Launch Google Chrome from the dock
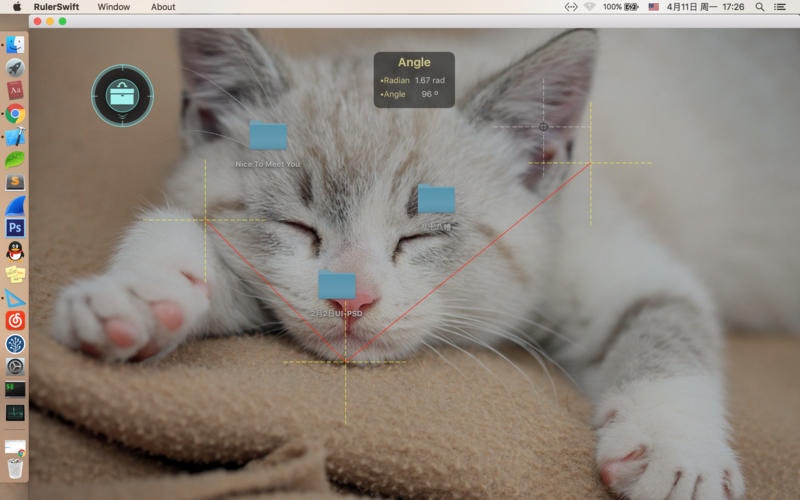 15,114
